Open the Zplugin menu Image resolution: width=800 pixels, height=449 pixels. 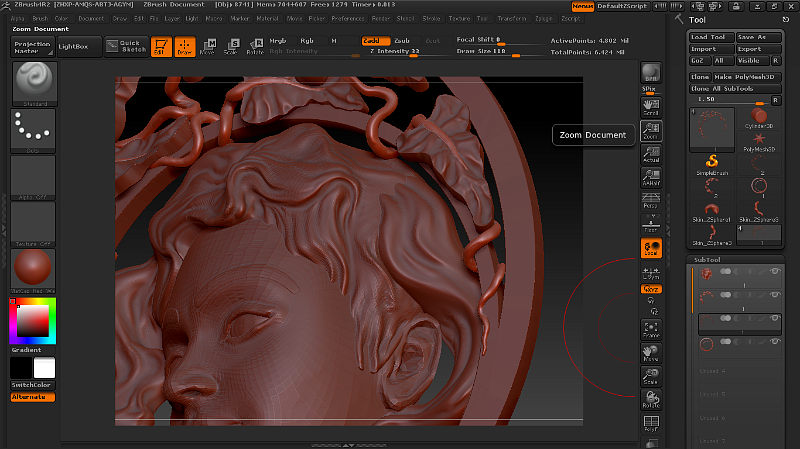[x=544, y=18]
